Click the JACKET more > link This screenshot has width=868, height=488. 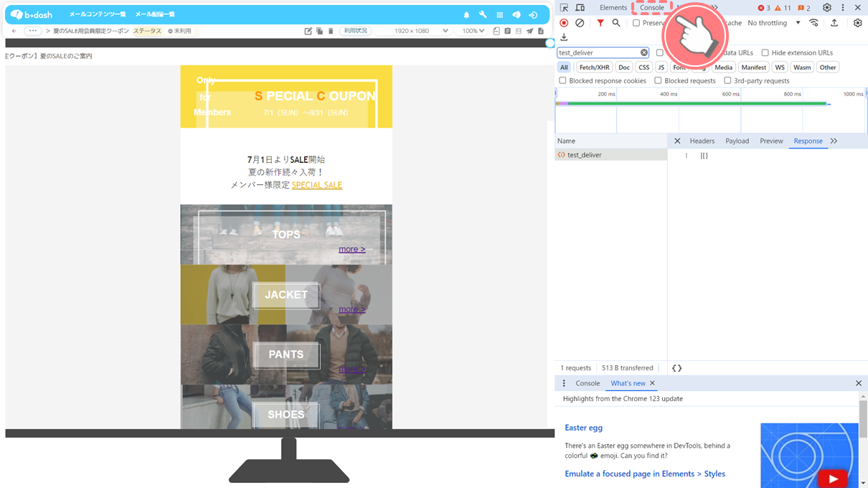tap(352, 309)
